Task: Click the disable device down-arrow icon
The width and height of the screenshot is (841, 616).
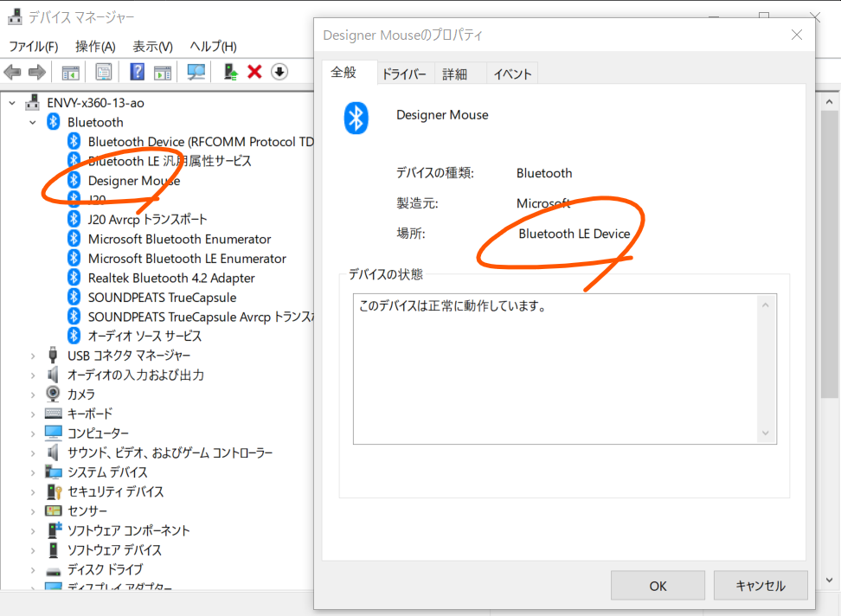Action: [x=279, y=72]
